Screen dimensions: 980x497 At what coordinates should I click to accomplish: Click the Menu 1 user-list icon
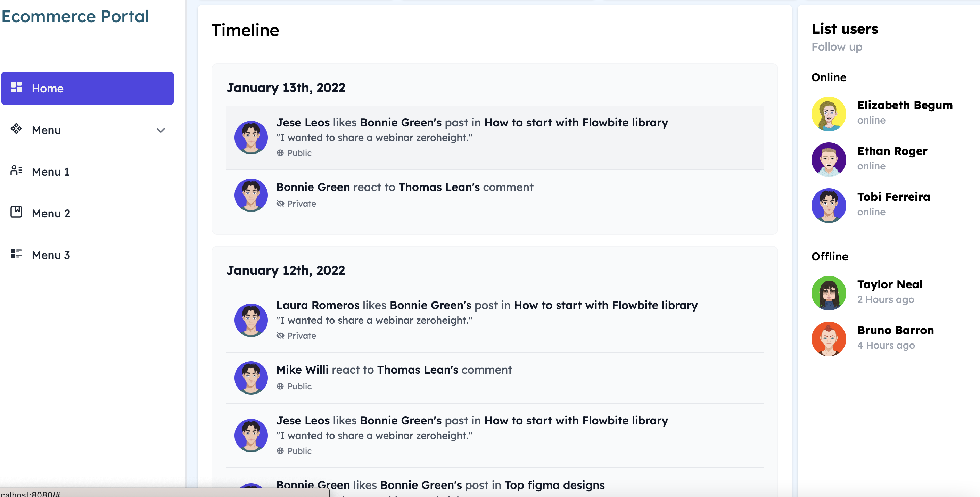[16, 171]
